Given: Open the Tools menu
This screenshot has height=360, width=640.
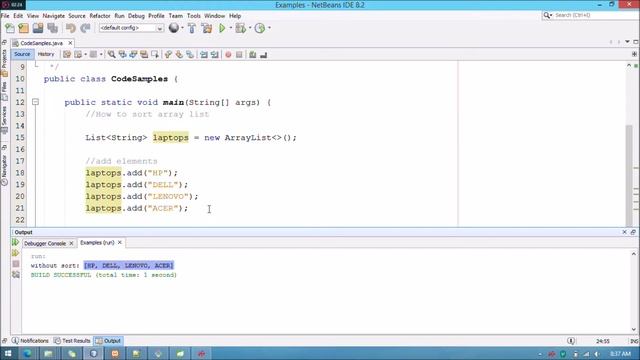Looking at the screenshot, I should [193, 16].
